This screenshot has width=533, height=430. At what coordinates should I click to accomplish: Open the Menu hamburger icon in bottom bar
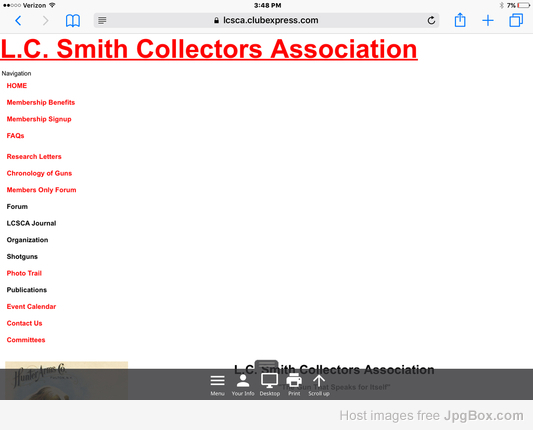click(218, 385)
